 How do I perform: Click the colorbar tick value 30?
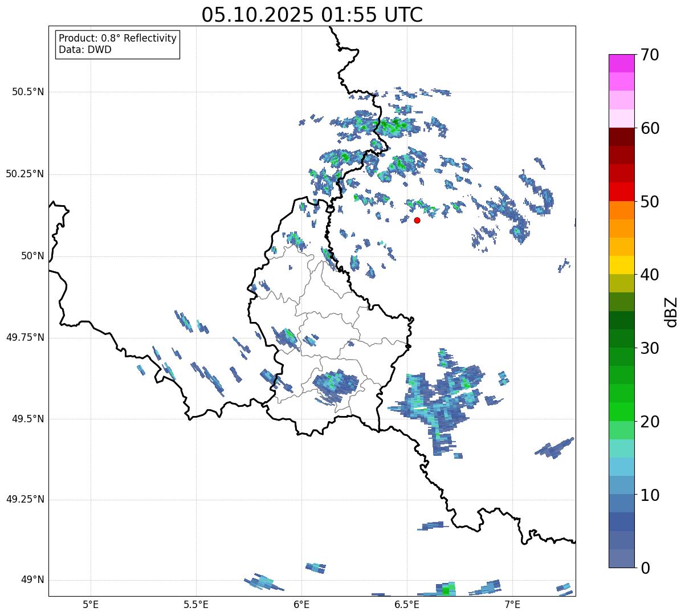coord(650,348)
